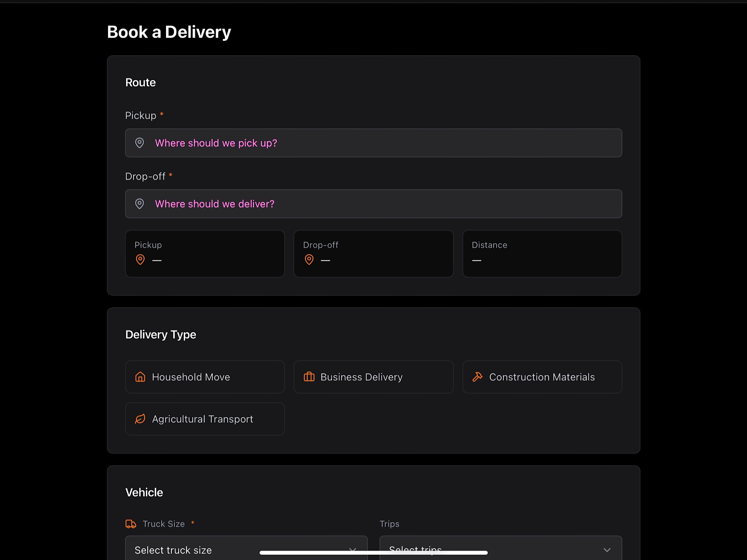Click the Delivery Type section title
Image resolution: width=747 pixels, height=560 pixels.
point(161,335)
